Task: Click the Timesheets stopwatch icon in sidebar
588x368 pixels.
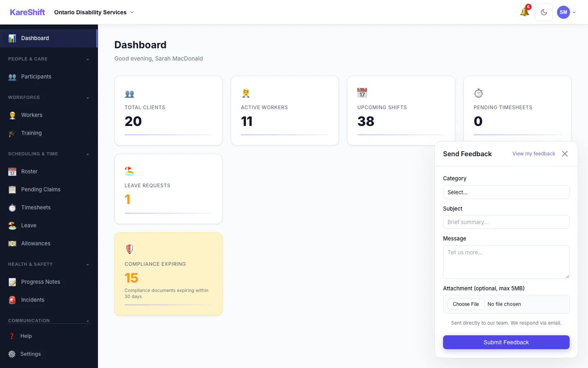Action: [12, 208]
